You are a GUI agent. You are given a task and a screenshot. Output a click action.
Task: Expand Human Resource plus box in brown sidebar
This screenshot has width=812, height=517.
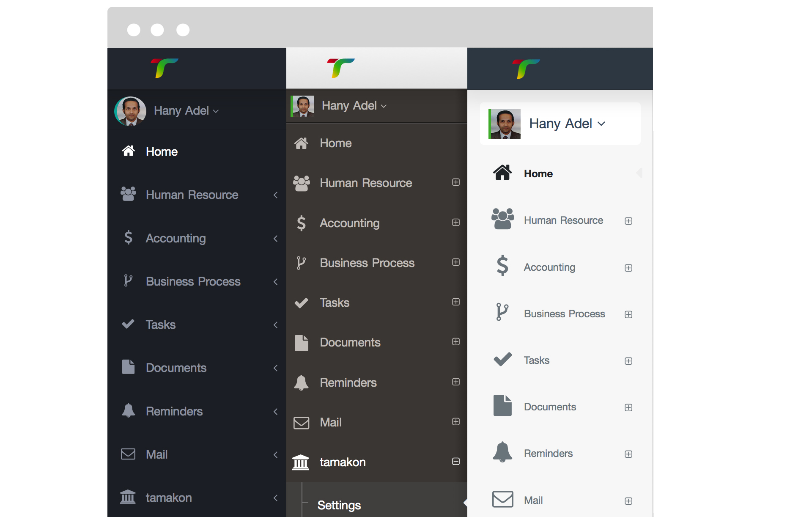[456, 182]
